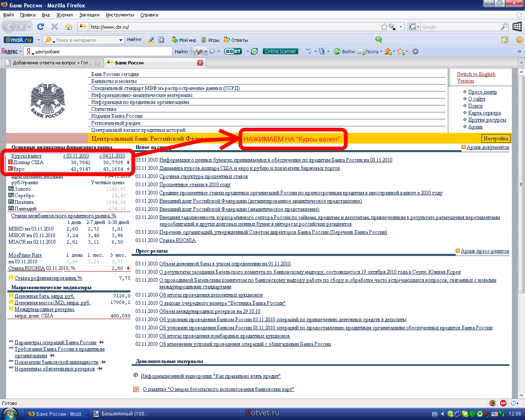Viewport: 525px width, 420px height.
Task: Click the Mail.ru logo button
Action: point(18,40)
